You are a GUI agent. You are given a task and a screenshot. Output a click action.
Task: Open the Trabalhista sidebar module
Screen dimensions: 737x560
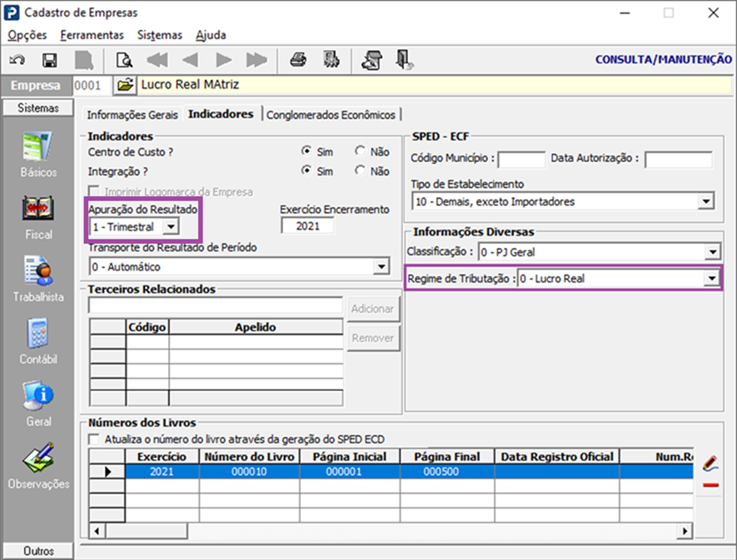point(38,279)
